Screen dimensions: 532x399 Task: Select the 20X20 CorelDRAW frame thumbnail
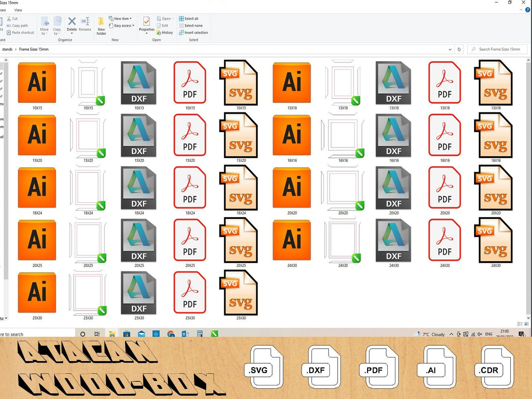click(343, 188)
